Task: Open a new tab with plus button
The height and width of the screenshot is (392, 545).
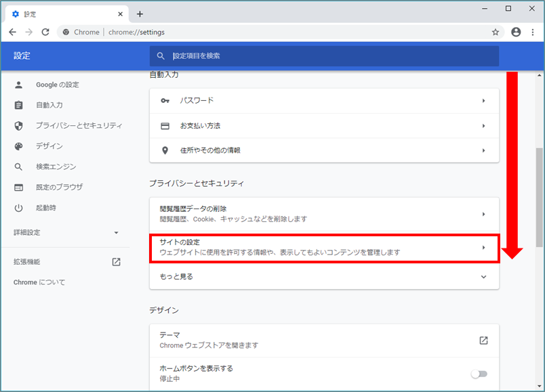Action: 140,14
